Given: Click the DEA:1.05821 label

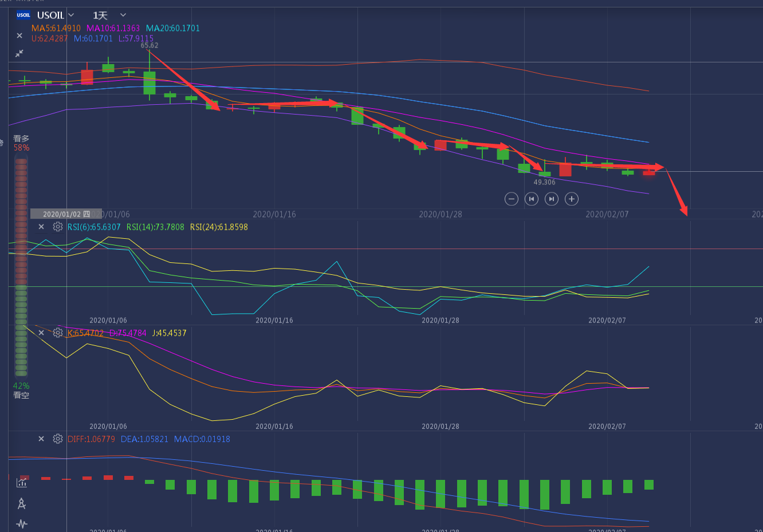Looking at the screenshot, I should pyautogui.click(x=144, y=439).
